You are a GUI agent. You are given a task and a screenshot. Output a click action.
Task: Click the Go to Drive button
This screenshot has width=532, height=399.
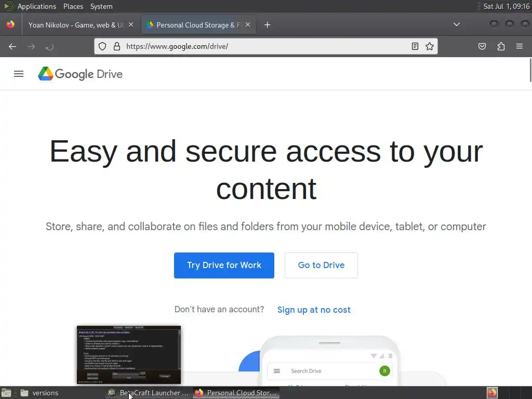[321, 265]
